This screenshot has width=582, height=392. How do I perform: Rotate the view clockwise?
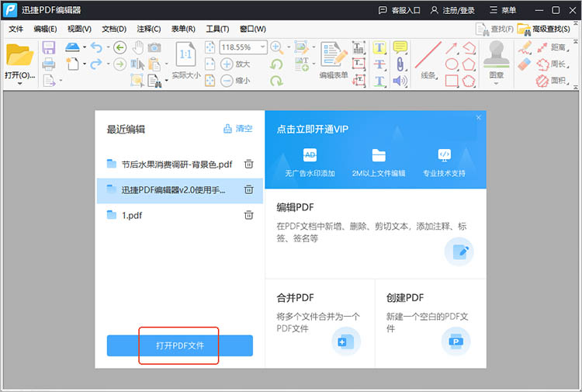(x=276, y=81)
